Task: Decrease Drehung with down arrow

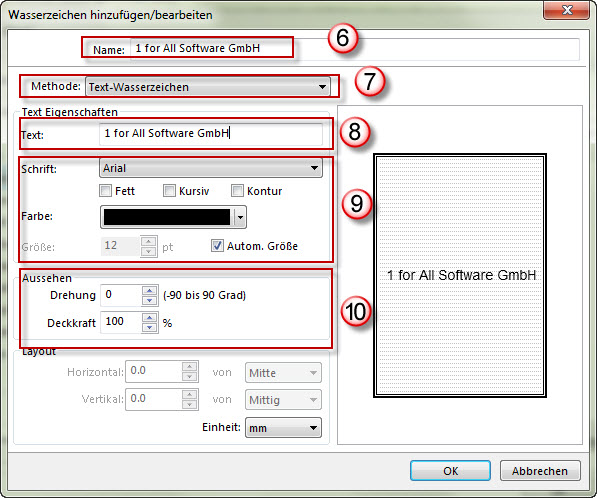Action: coord(150,301)
